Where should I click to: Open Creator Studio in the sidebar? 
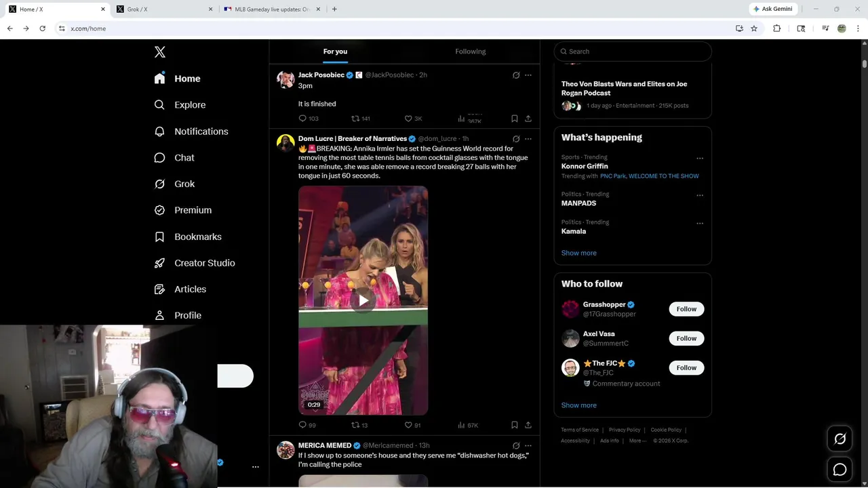(x=195, y=263)
